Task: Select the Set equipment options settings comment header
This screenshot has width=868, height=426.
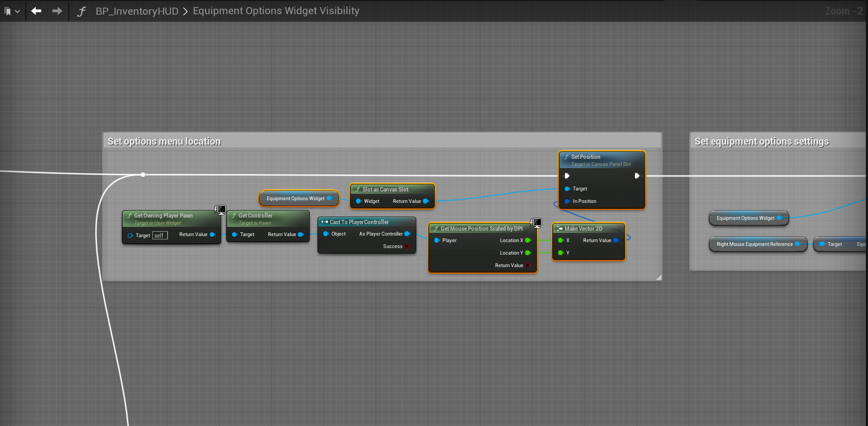Action: point(761,141)
